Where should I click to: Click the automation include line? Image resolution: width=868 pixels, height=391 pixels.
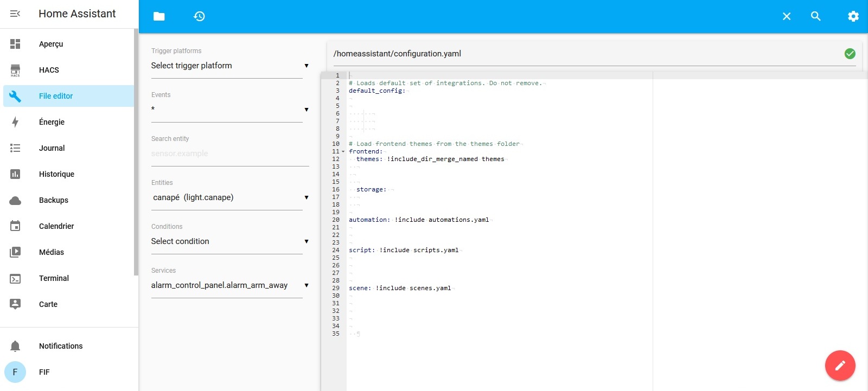[x=419, y=220]
